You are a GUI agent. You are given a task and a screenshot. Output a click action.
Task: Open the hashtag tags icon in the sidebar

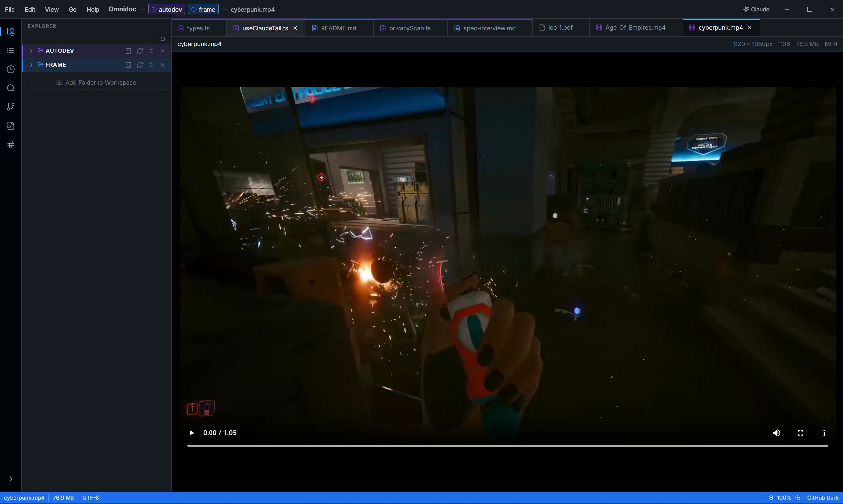tap(11, 145)
